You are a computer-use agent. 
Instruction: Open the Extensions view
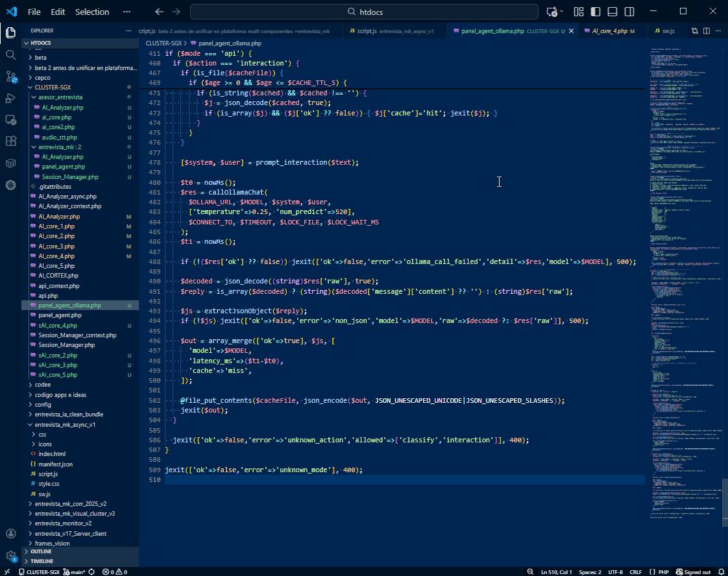tap(10, 141)
